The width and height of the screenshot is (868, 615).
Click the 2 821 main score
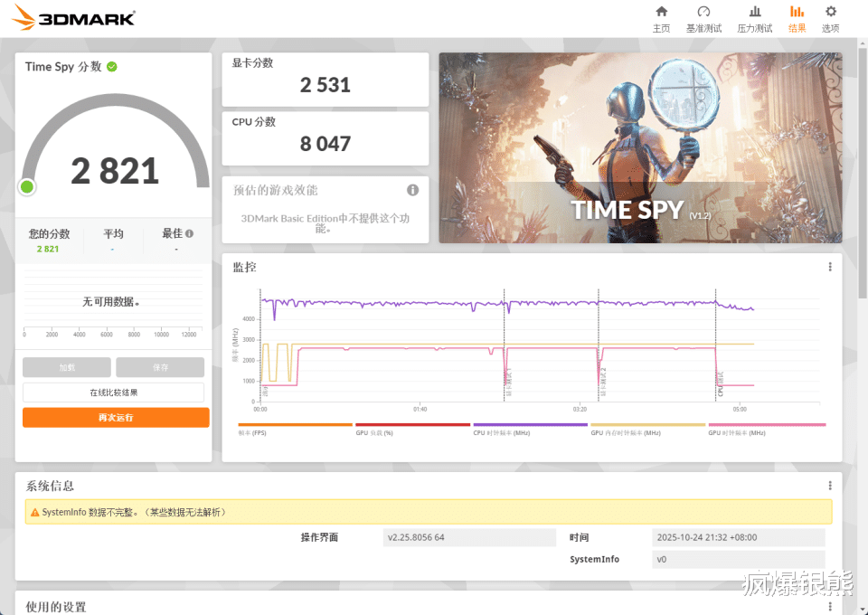(115, 171)
